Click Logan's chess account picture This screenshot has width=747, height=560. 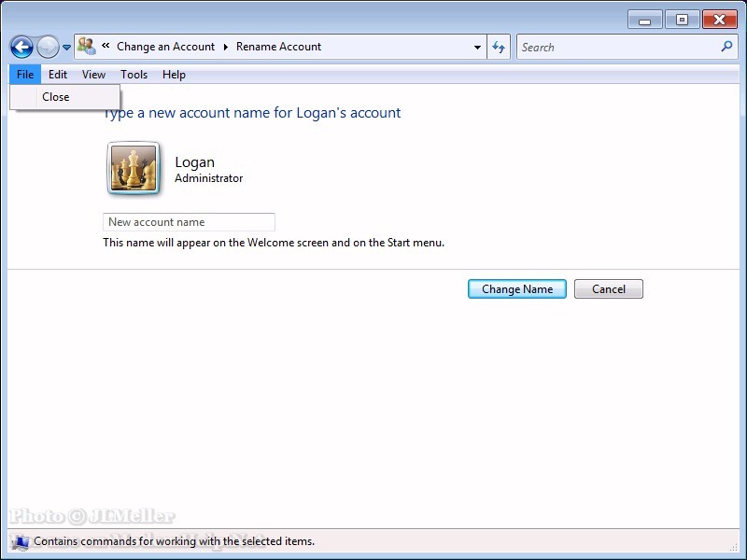(134, 168)
